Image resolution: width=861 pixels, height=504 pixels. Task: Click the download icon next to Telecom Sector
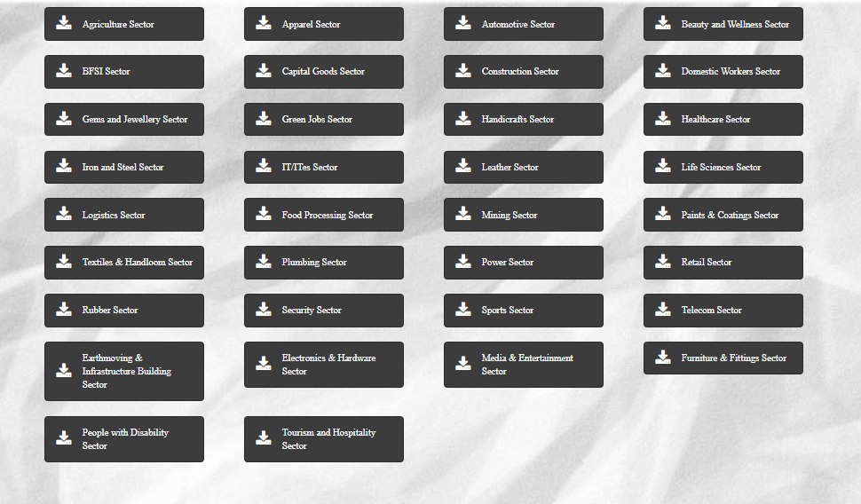tap(663, 310)
